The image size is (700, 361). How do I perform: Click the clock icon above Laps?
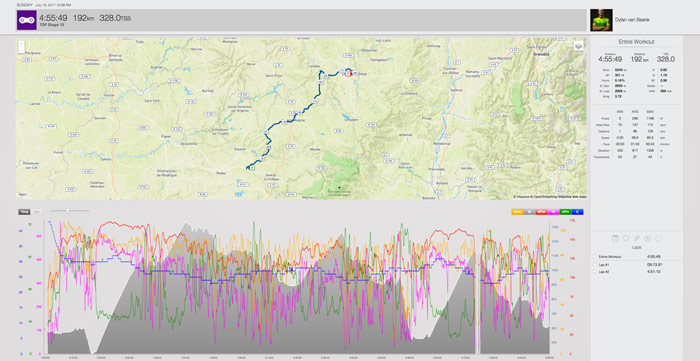(x=647, y=239)
